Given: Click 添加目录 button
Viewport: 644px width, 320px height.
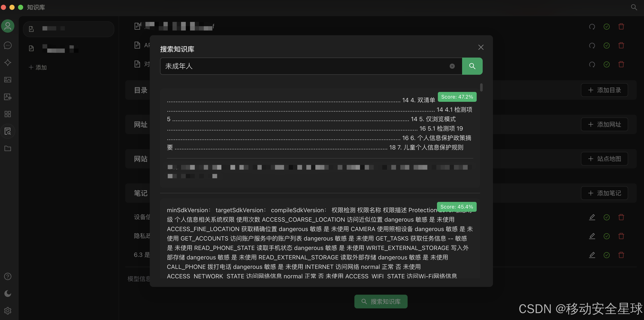Looking at the screenshot, I should (604, 90).
